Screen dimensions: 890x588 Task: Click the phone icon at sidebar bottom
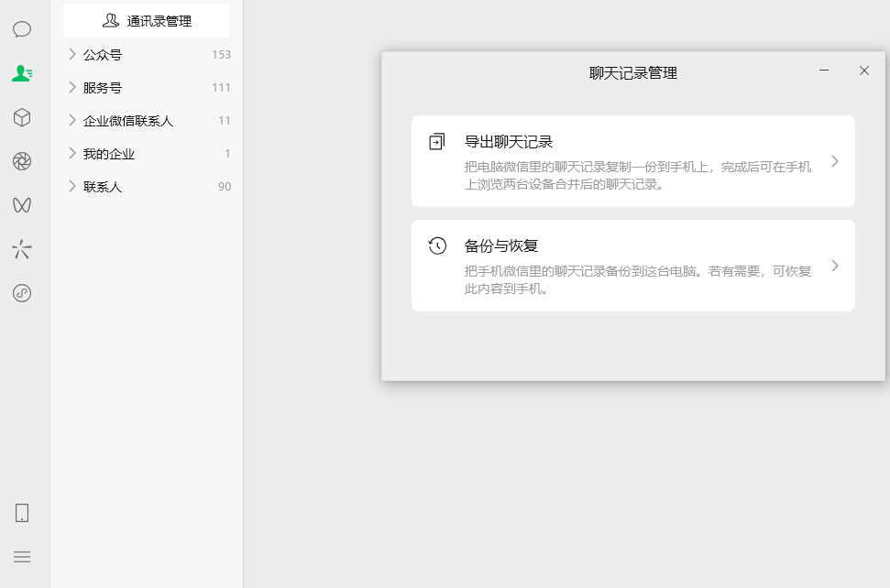[22, 513]
